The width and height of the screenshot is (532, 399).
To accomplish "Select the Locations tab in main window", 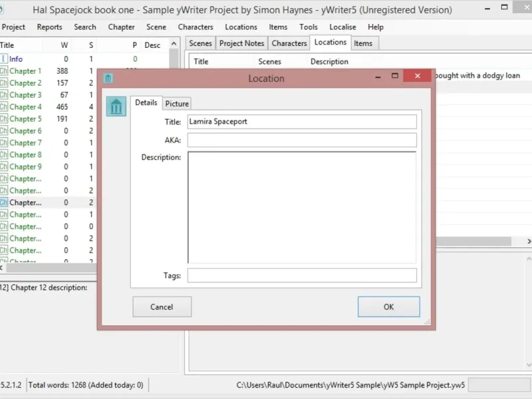I will click(x=330, y=43).
